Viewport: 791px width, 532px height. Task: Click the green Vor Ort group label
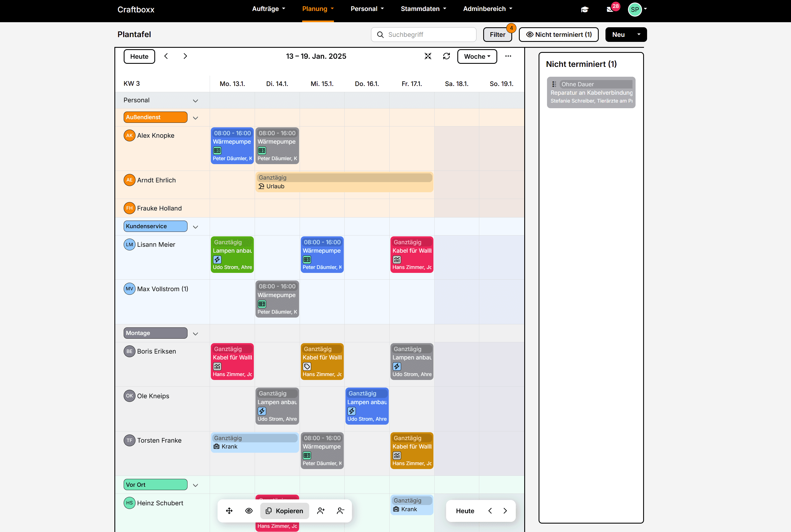[155, 485]
